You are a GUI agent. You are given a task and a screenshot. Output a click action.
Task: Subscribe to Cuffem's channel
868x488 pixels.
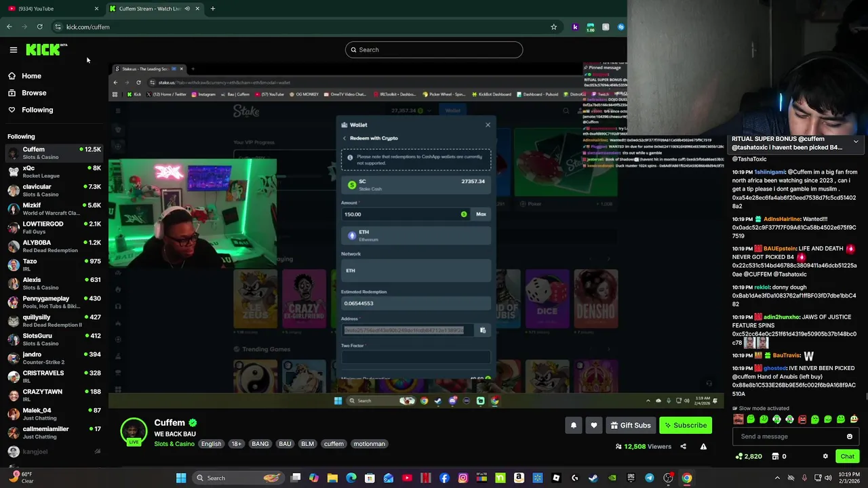click(x=686, y=426)
